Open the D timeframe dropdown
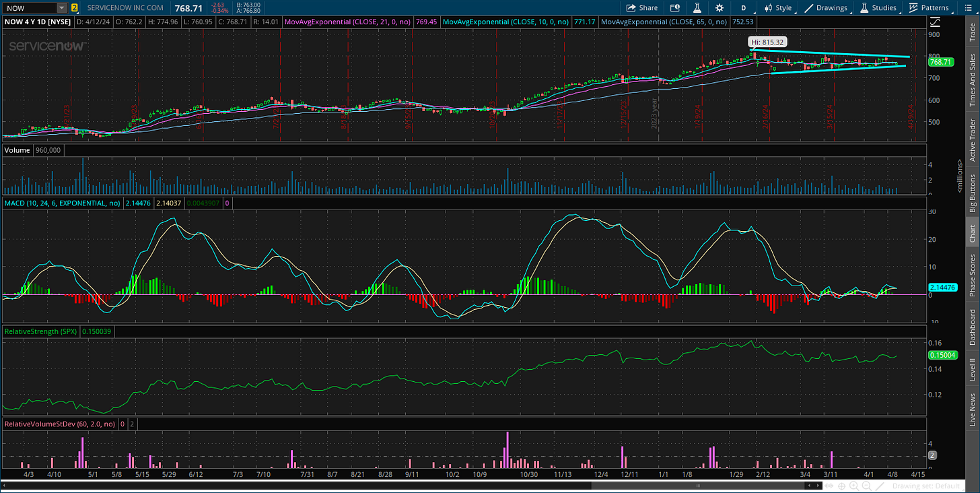Viewport: 980px width, 493px height. (x=744, y=8)
